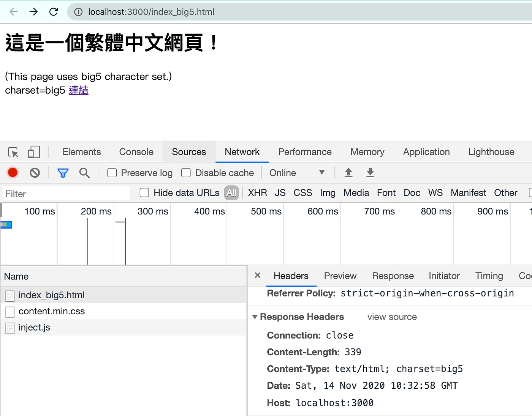
Task: Focus the network Filter text field
Action: 66,194
